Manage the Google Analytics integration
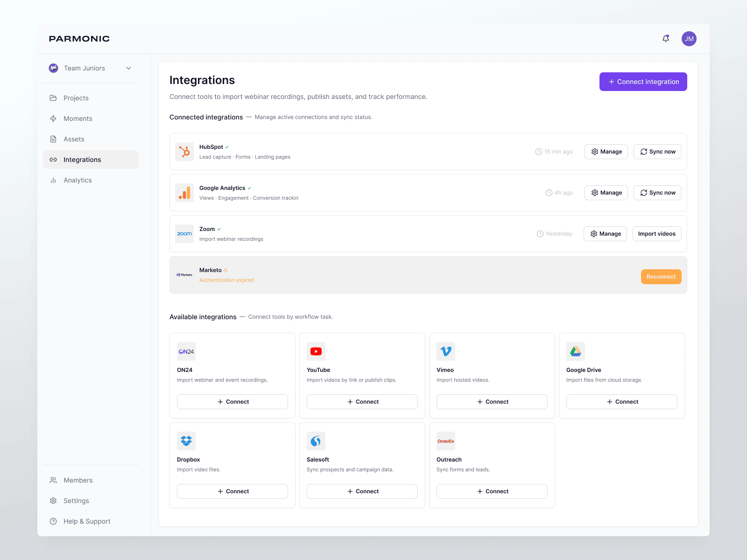Viewport: 747px width, 560px height. tap(606, 193)
